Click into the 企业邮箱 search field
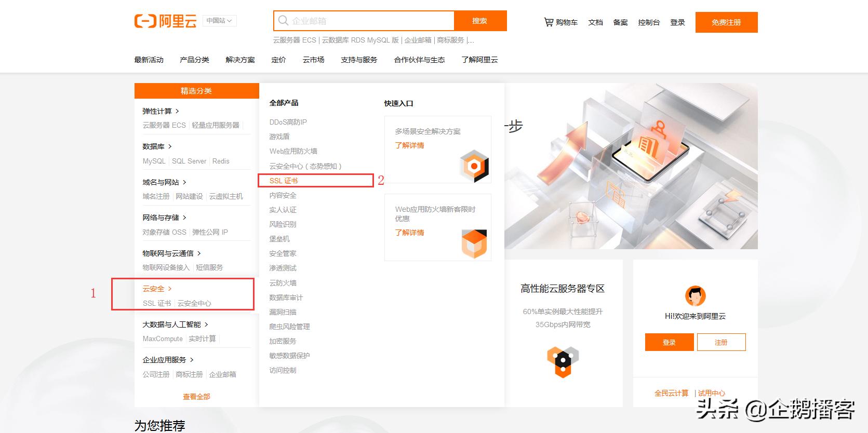Image resolution: width=868 pixels, height=433 pixels. (364, 21)
